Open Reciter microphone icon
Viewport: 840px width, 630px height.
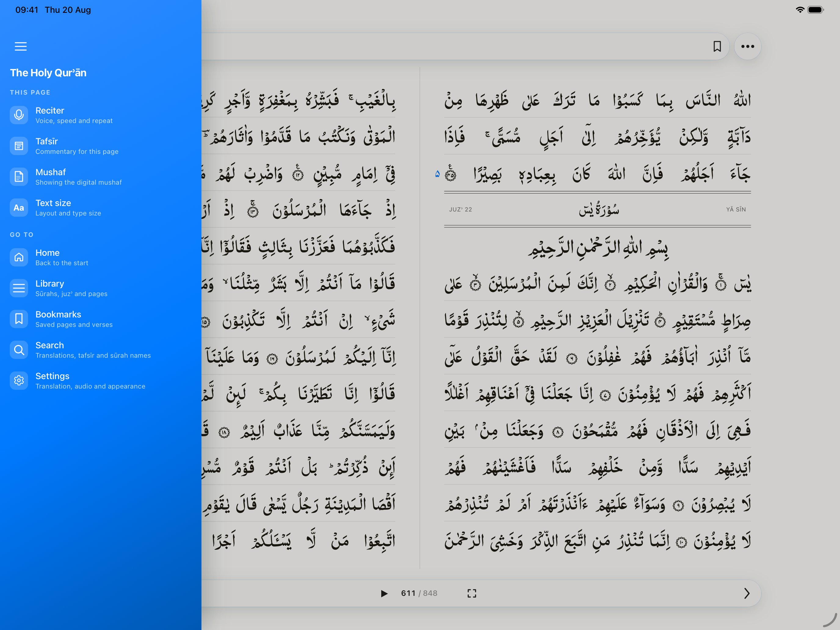tap(19, 115)
